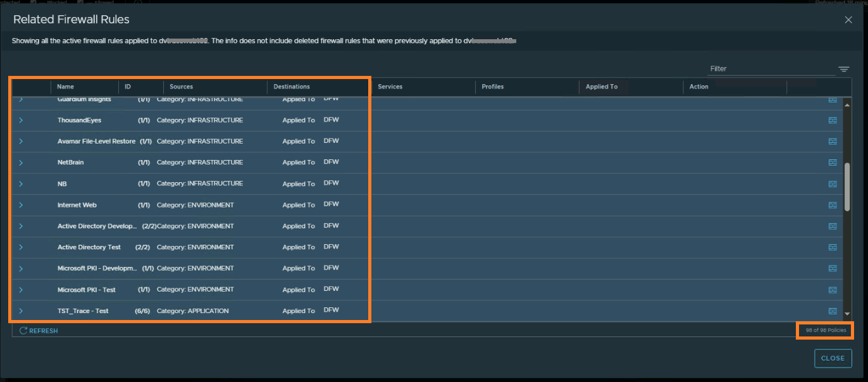
Task: Expand the TST_Trace - Test policy row
Action: (21, 311)
